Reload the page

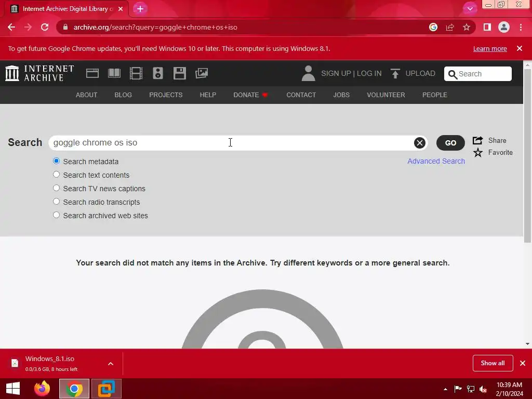(45, 27)
